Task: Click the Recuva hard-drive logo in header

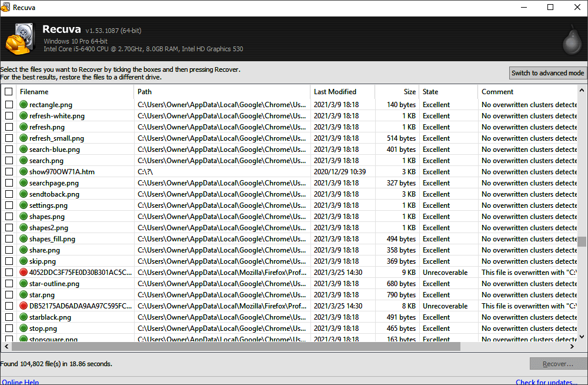Action: (x=21, y=36)
